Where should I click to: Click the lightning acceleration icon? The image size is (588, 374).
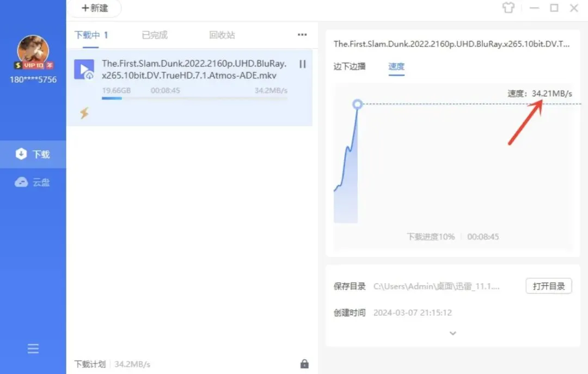(84, 113)
